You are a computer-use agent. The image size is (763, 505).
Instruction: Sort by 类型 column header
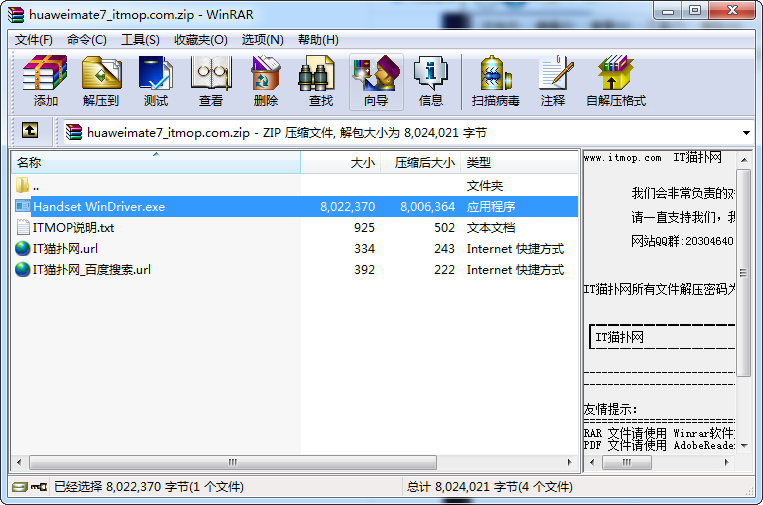(519, 162)
